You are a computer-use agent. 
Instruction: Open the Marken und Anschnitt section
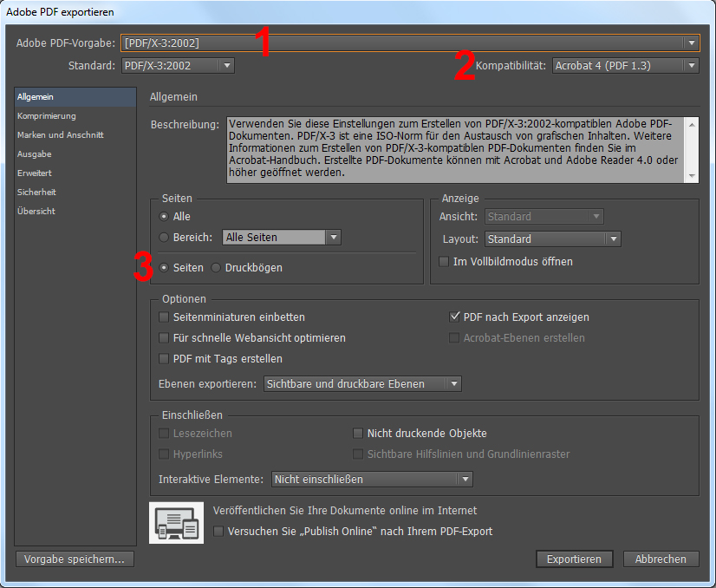[x=60, y=135]
